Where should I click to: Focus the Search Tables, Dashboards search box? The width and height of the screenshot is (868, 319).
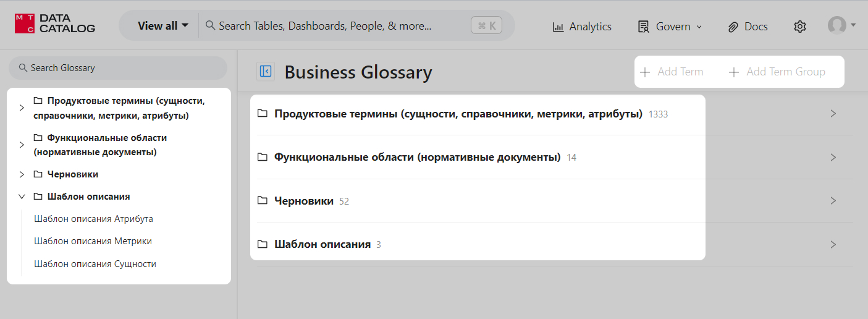334,26
